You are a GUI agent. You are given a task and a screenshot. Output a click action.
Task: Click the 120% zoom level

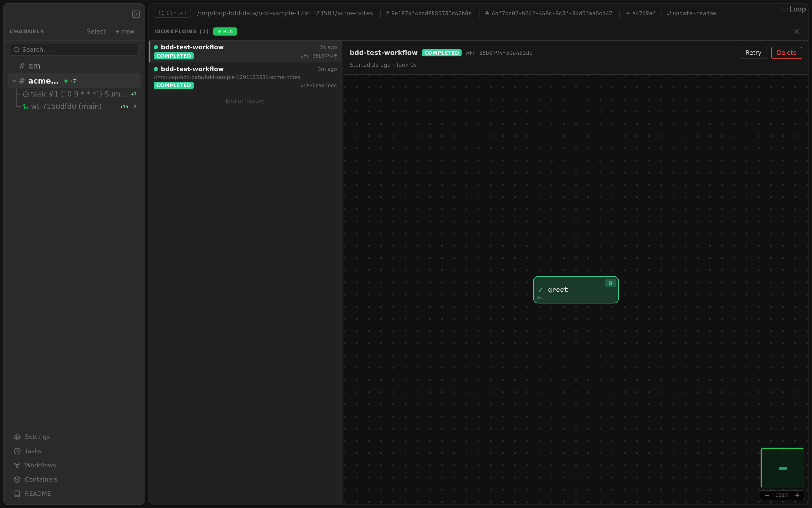[x=782, y=495]
